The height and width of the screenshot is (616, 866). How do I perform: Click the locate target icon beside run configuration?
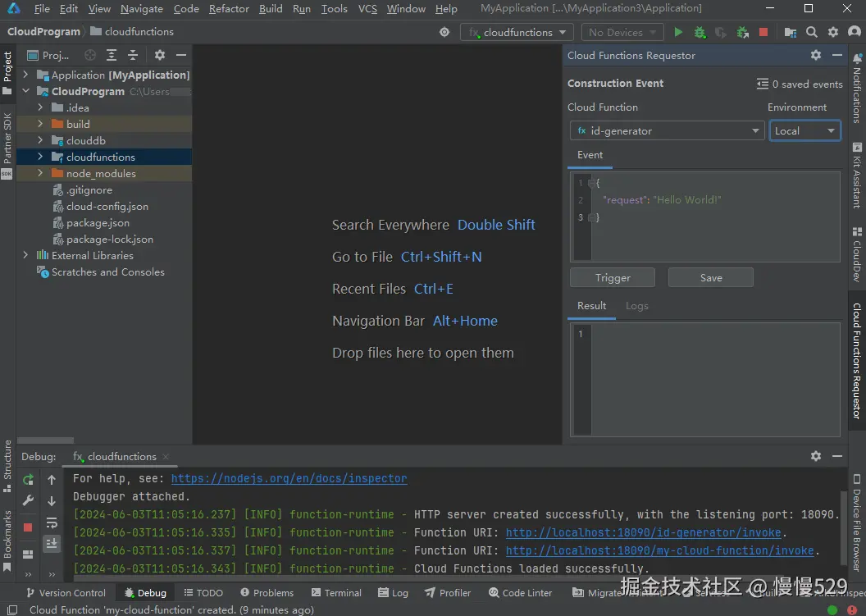click(x=444, y=32)
